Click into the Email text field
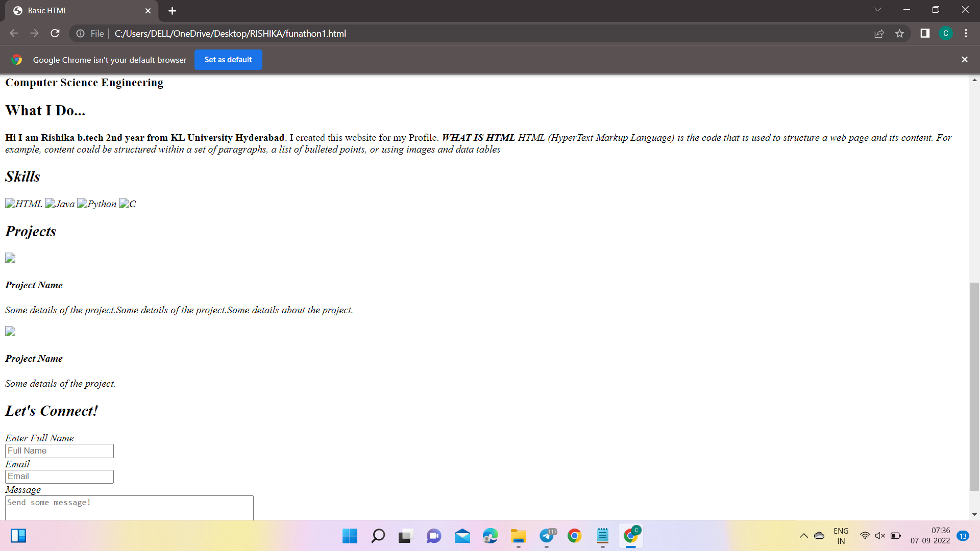The height and width of the screenshot is (551, 980). pos(59,477)
